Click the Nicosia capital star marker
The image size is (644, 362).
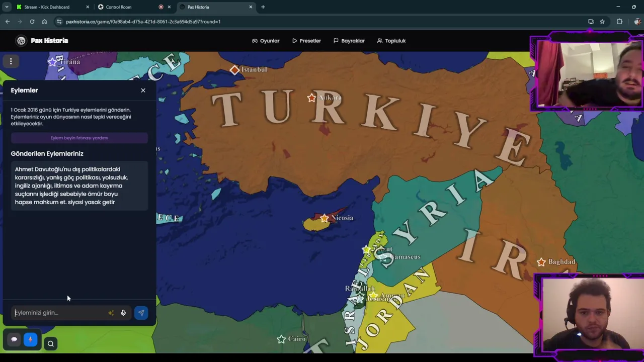point(325,218)
